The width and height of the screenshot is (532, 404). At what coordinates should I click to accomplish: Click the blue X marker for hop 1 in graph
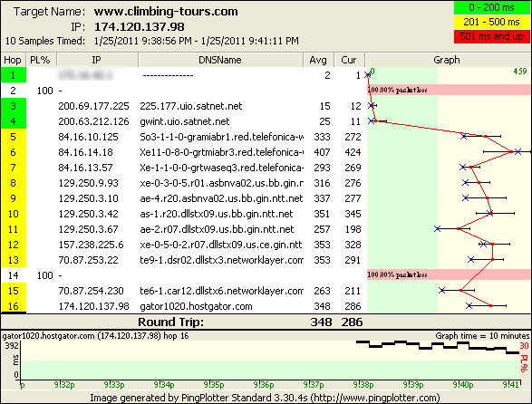[367, 74]
